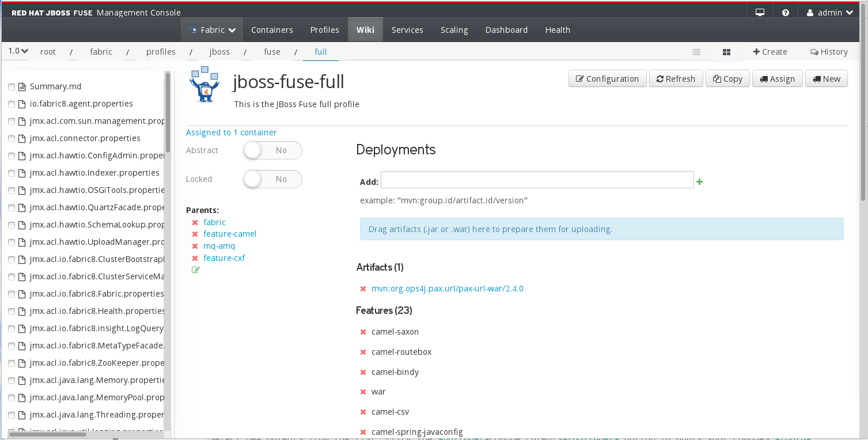The height and width of the screenshot is (440, 868).
Task: Delete the camel-saxon feature via red X
Action: click(363, 332)
